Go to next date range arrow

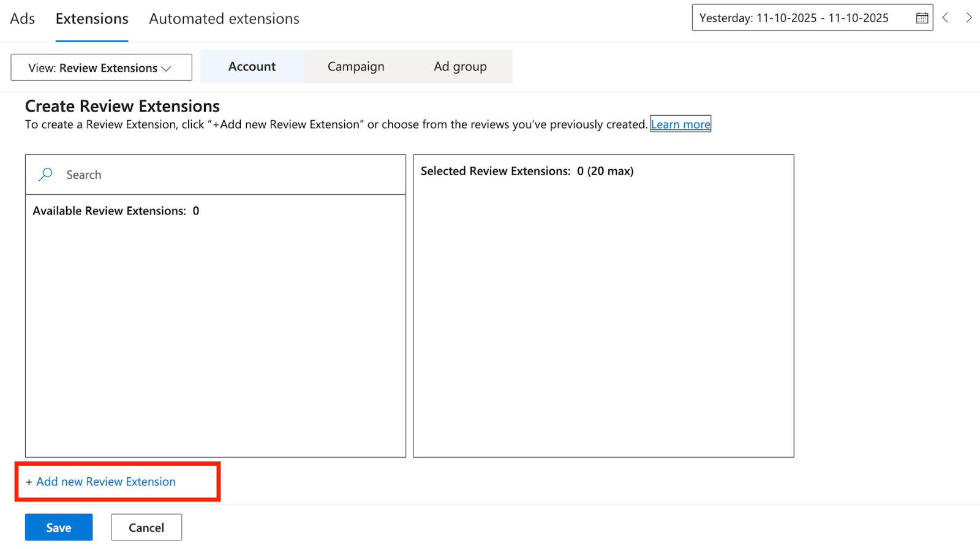pos(968,18)
